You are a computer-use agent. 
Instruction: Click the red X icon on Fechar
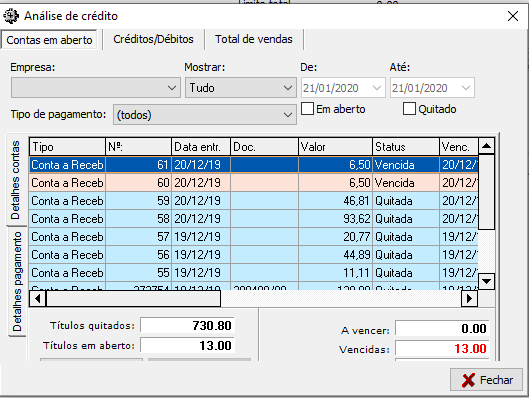[x=468, y=380]
